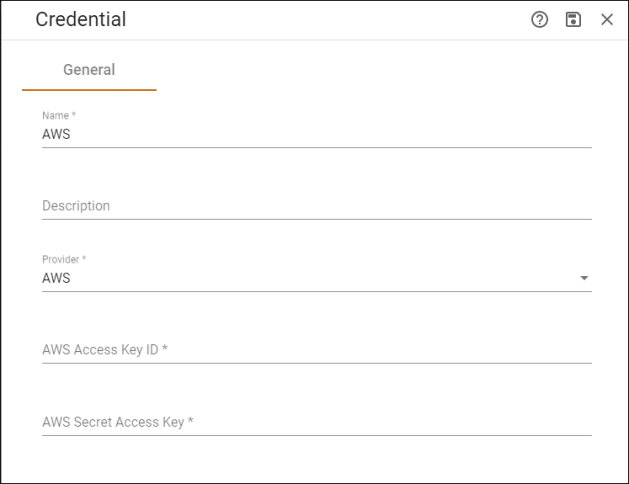Select the AWS Access Key ID field
Screen dimensions: 629x484
(317, 350)
